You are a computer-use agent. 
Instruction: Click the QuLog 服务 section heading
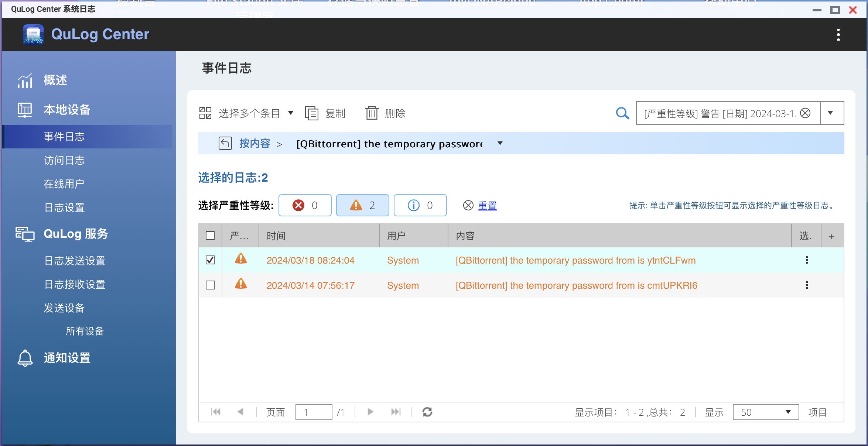pyautogui.click(x=76, y=234)
